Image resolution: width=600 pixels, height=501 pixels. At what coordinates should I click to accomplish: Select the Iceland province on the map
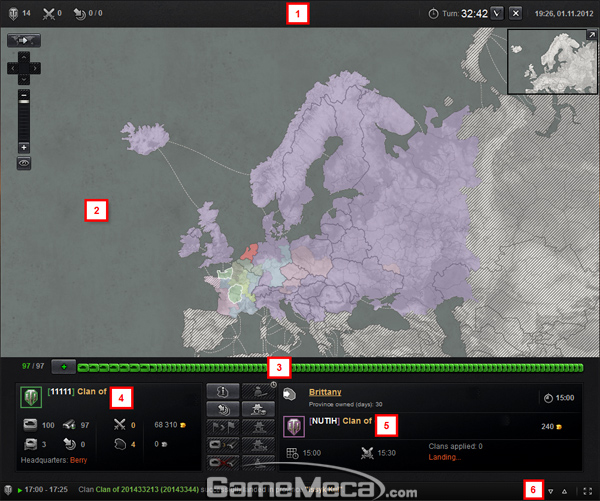pos(145,138)
